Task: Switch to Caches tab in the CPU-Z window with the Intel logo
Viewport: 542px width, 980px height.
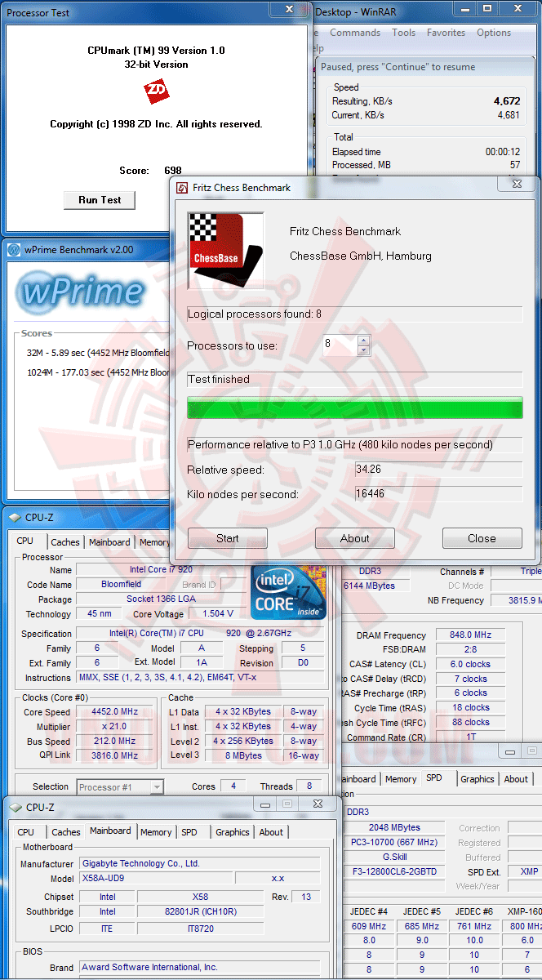Action: point(65,542)
